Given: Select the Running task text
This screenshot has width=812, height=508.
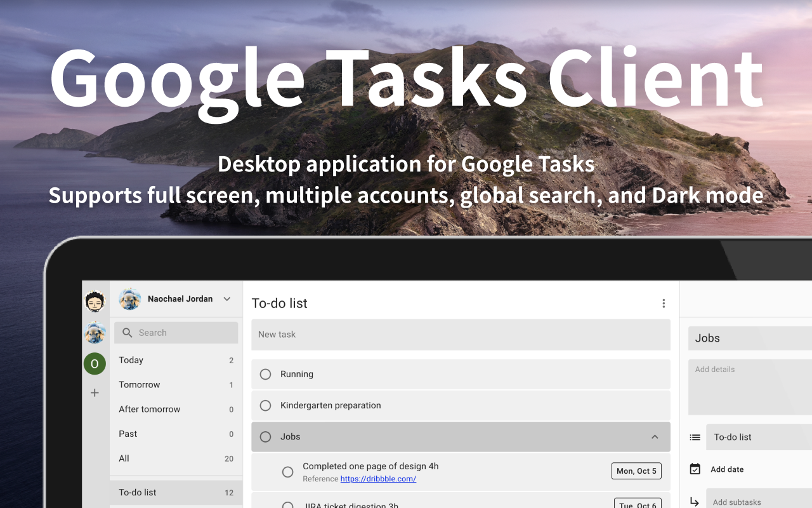Looking at the screenshot, I should pyautogui.click(x=297, y=375).
